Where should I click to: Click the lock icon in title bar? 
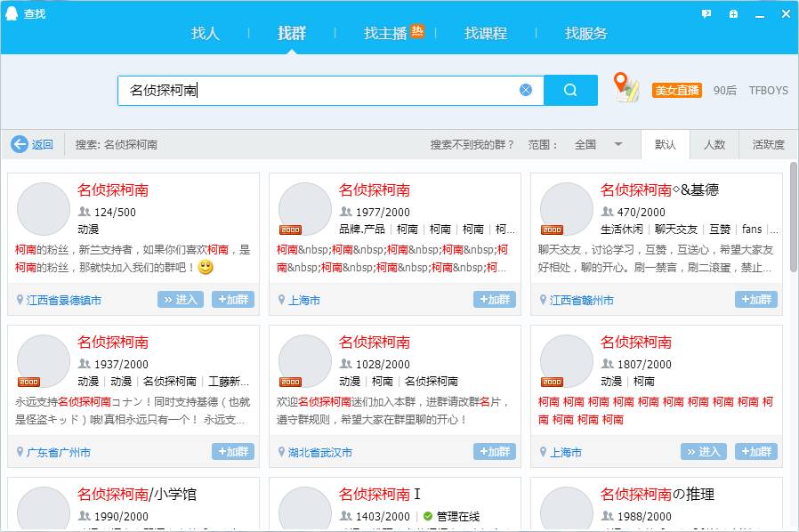pyautogui.click(x=733, y=14)
